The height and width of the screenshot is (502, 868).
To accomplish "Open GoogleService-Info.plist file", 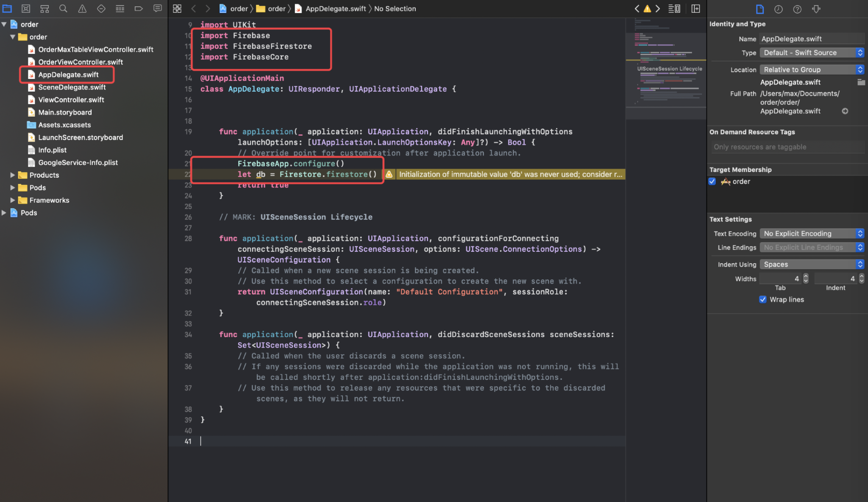I will point(73,162).
